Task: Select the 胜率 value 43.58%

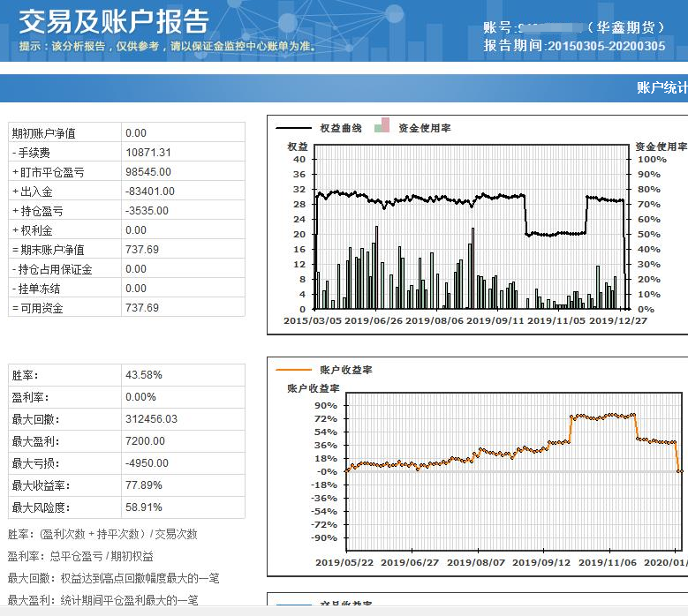Action: 143,375
